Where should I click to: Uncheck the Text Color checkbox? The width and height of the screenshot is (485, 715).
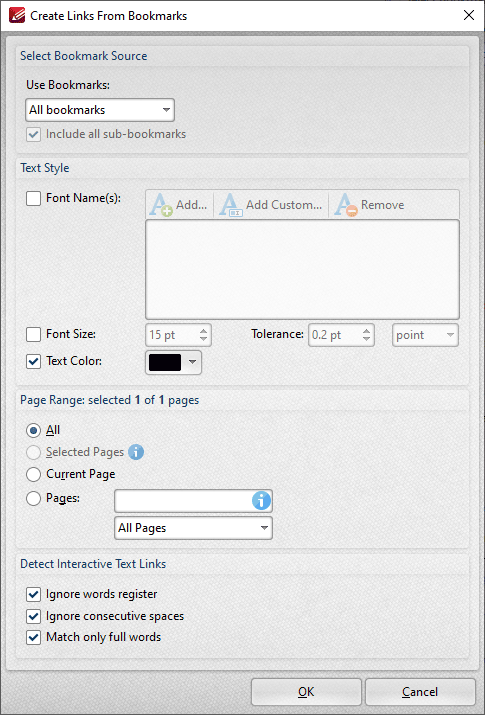(33, 362)
